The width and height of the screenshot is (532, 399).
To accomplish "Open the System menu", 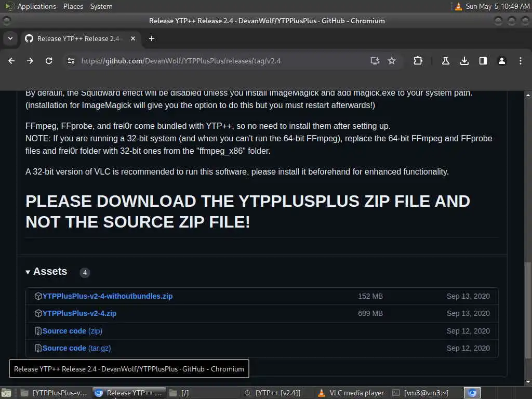I will point(101,6).
